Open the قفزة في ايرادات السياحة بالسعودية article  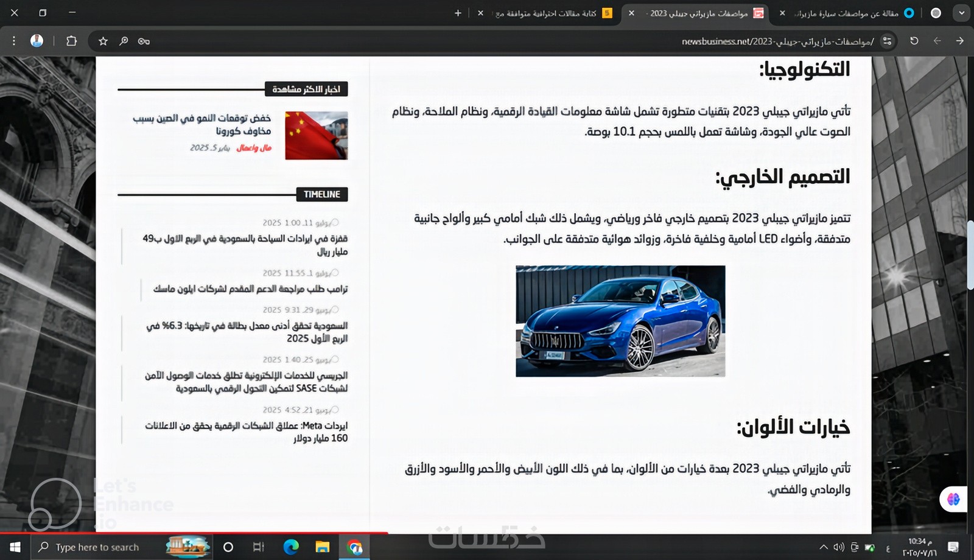(245, 245)
